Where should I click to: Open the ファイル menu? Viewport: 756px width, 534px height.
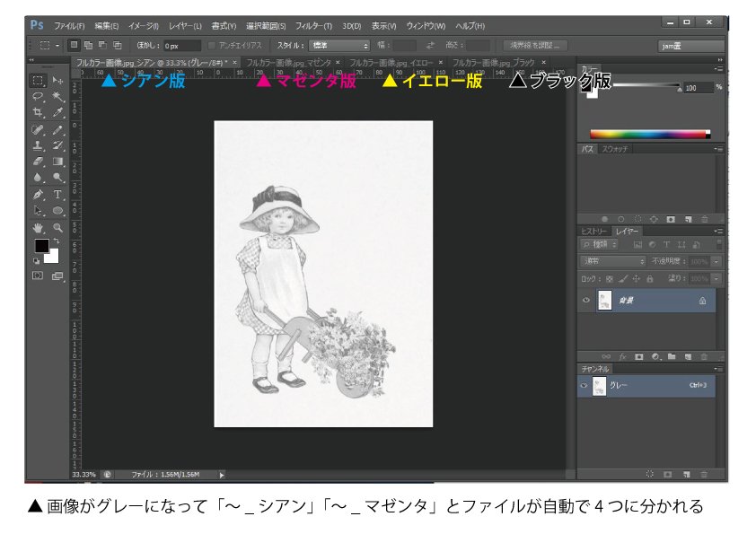tap(69, 25)
